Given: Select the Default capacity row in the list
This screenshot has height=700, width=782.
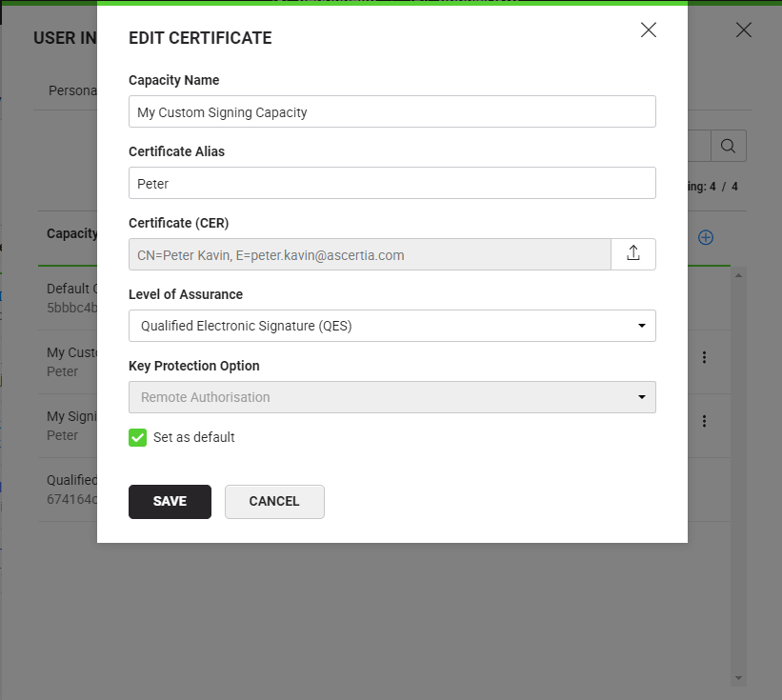Looking at the screenshot, I should (67, 297).
